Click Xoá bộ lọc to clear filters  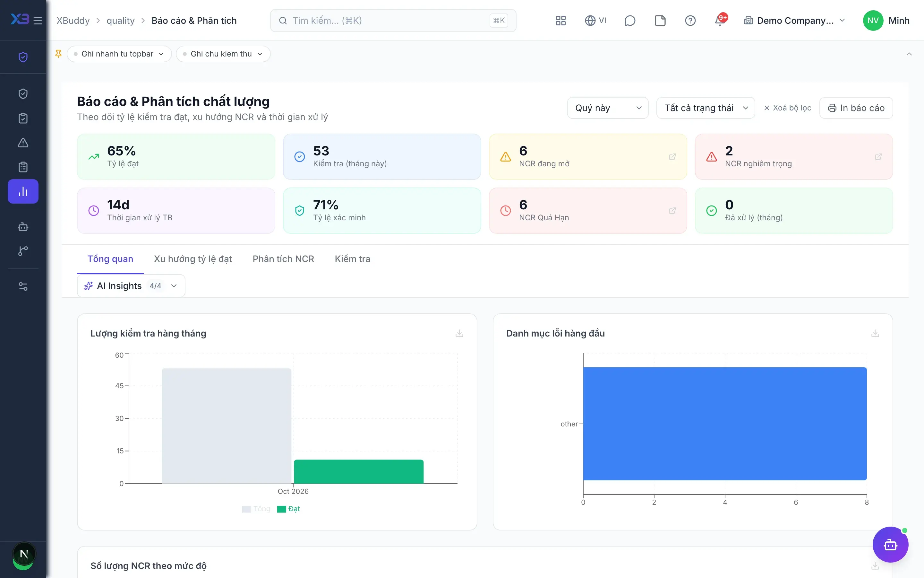787,108
